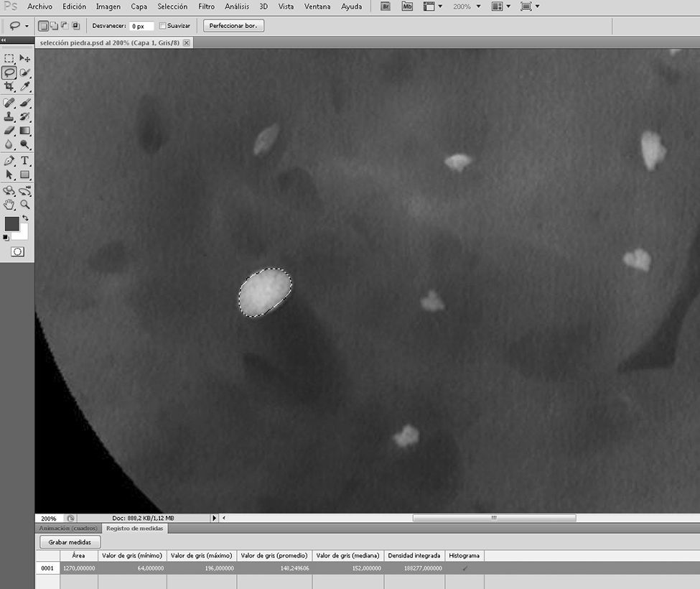This screenshot has width=700, height=589.
Task: Select the Eyedropper tool
Action: 25,86
